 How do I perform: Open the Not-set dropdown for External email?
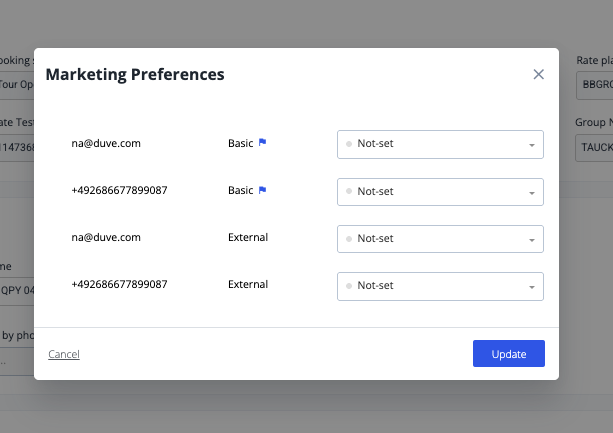[440, 238]
